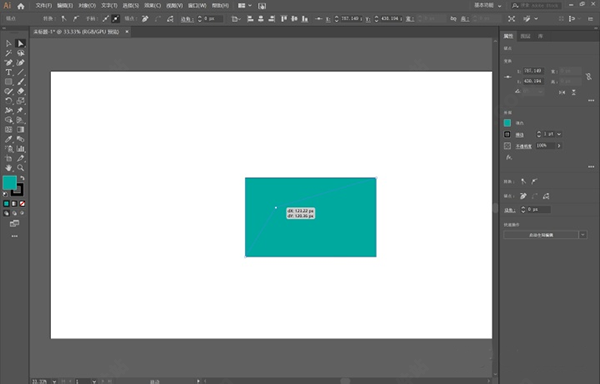Open dropdown arrow beside the quick actions button

coord(583,235)
